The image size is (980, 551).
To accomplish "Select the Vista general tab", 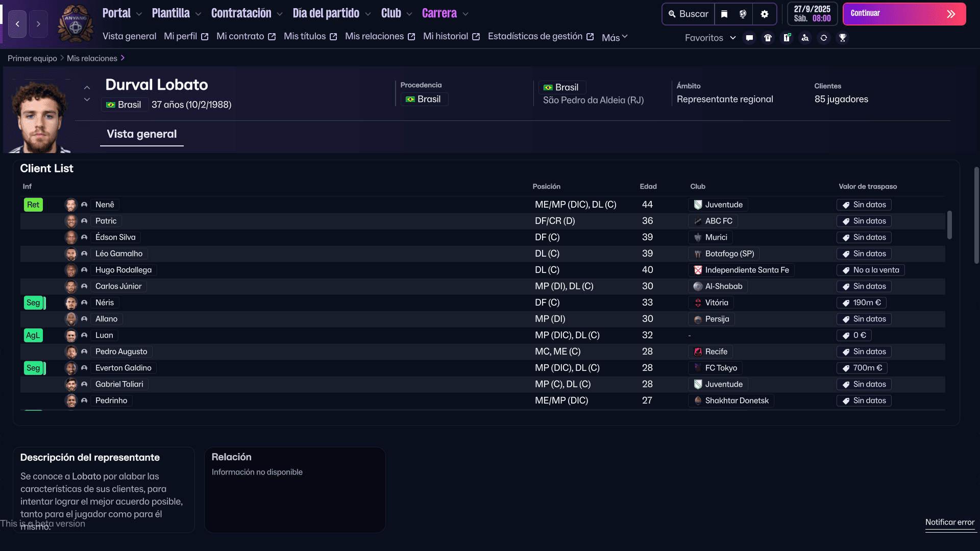I will 141,134.
